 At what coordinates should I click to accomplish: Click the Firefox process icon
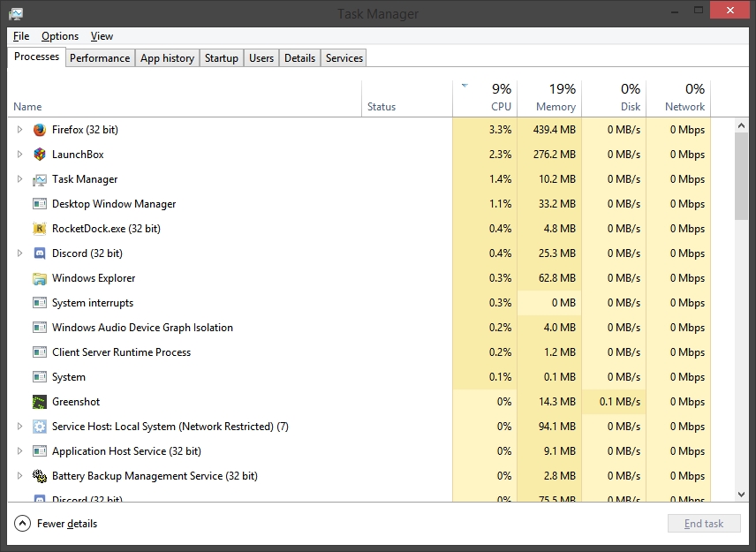coord(40,130)
